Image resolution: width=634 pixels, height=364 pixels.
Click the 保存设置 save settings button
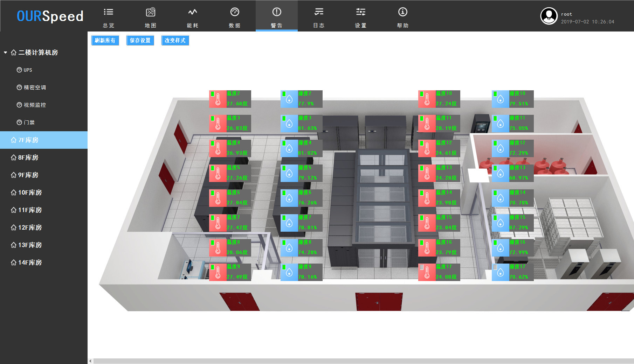(140, 41)
